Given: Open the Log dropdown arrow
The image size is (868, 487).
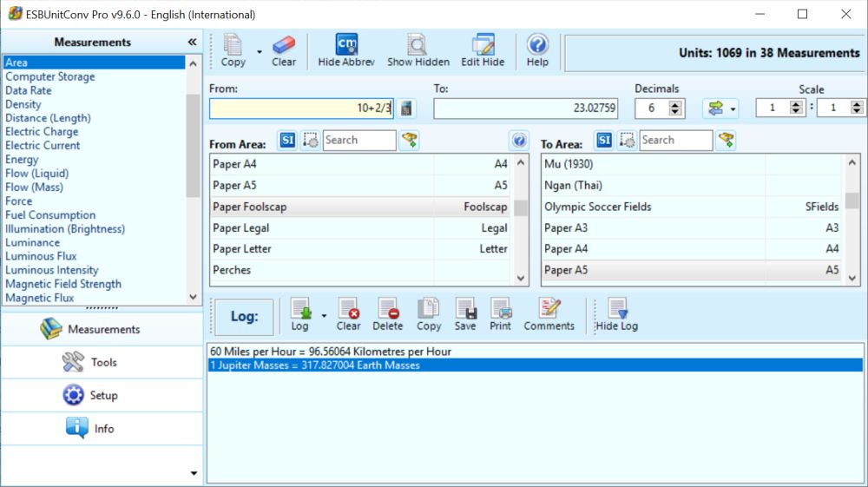Looking at the screenshot, I should coord(324,316).
